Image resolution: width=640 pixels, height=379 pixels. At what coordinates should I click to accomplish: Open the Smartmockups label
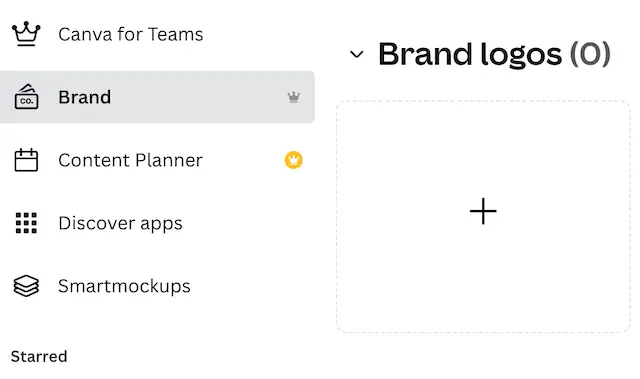(x=124, y=286)
